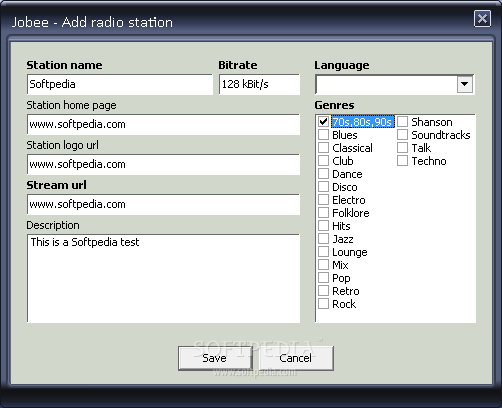Open the Language dropdown arrow
Screen dimensions: 502x408
[x=465, y=84]
